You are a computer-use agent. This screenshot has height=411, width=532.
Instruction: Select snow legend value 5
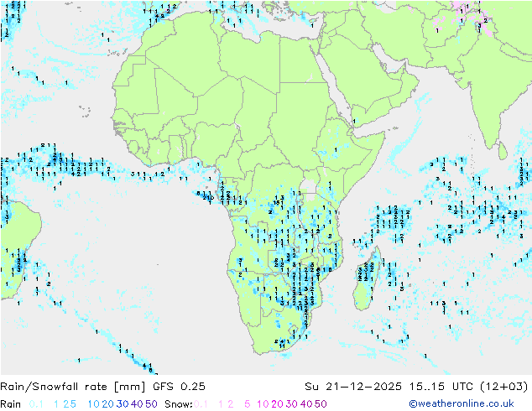tap(248, 404)
